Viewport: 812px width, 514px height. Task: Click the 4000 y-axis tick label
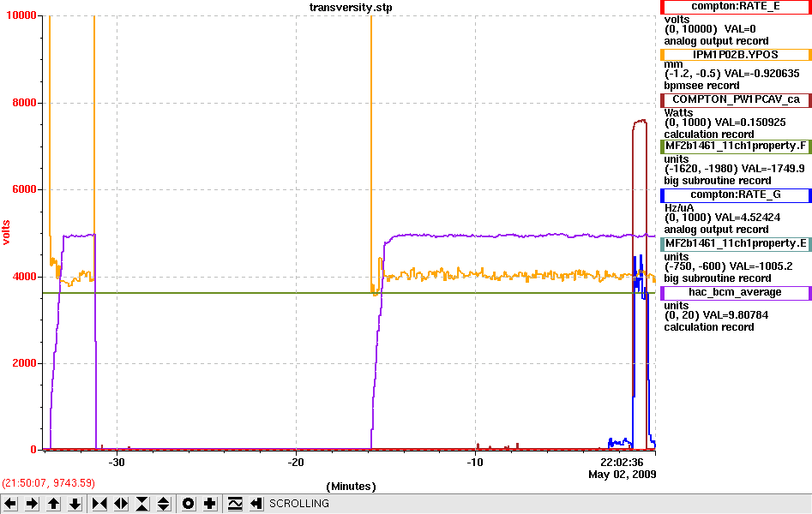[24, 277]
